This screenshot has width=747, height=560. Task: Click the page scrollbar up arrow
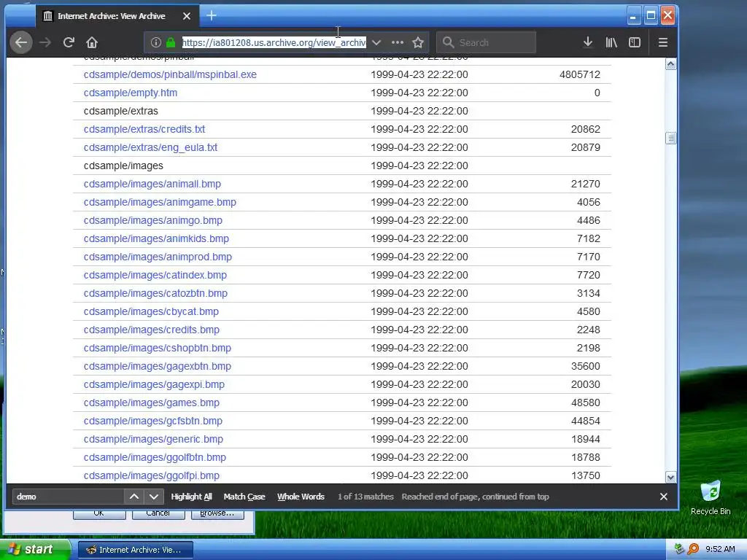point(671,64)
